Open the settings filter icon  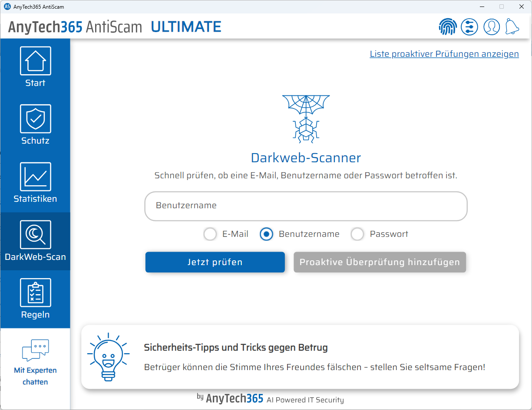469,26
